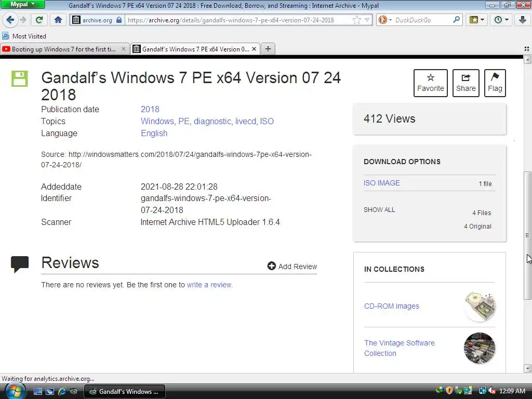Open the downloads arrow button
The width and height of the screenshot is (532, 399).
523,20
